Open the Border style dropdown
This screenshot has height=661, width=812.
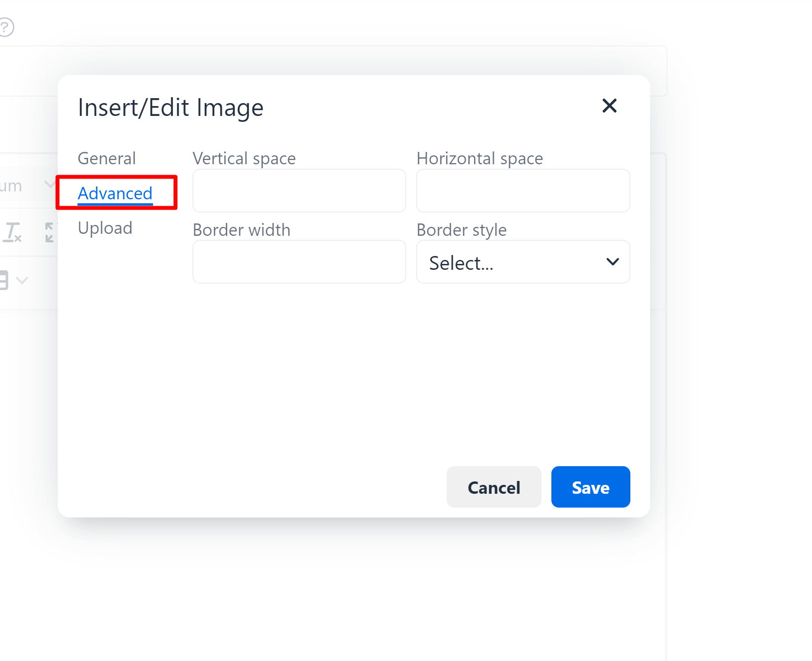pos(523,262)
